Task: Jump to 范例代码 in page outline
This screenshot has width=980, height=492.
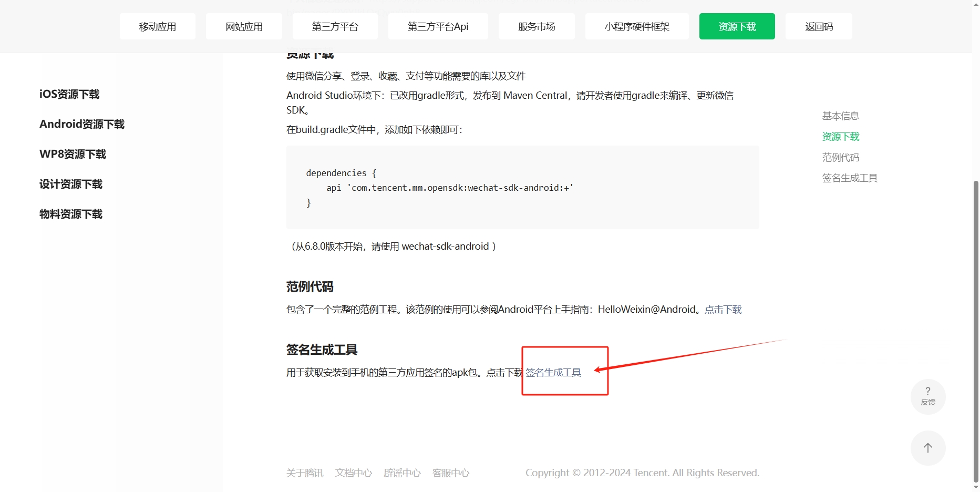Action: coord(840,157)
